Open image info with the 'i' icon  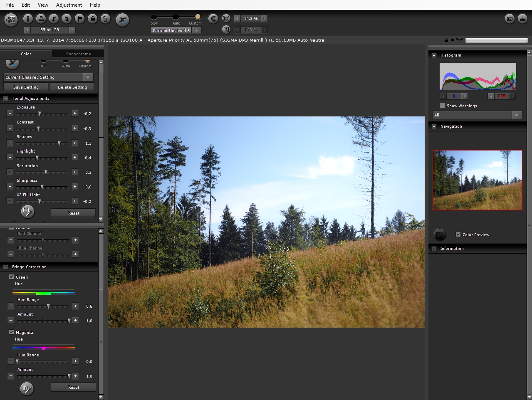pyautogui.click(x=28, y=19)
